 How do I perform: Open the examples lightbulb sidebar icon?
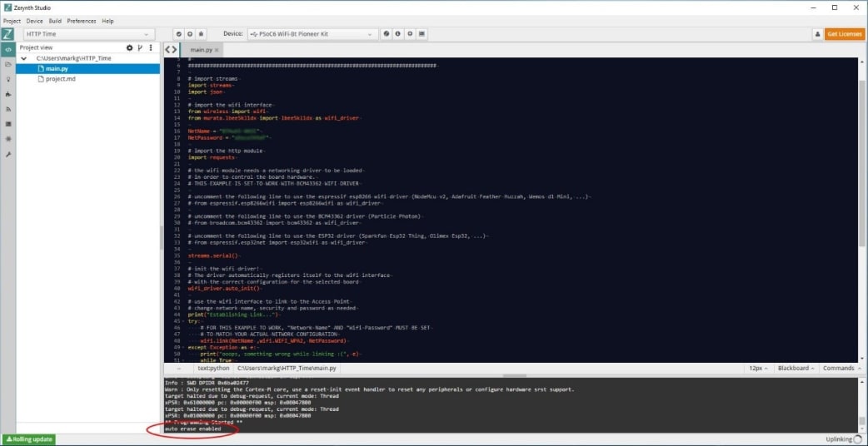click(x=7, y=79)
